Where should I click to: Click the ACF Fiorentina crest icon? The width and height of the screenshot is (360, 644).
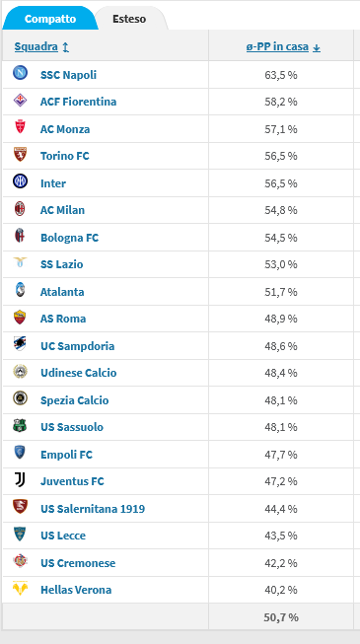pyautogui.click(x=20, y=101)
